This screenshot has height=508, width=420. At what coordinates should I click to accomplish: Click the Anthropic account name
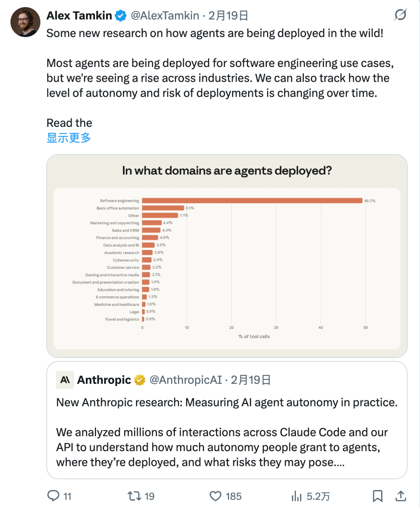point(104,380)
